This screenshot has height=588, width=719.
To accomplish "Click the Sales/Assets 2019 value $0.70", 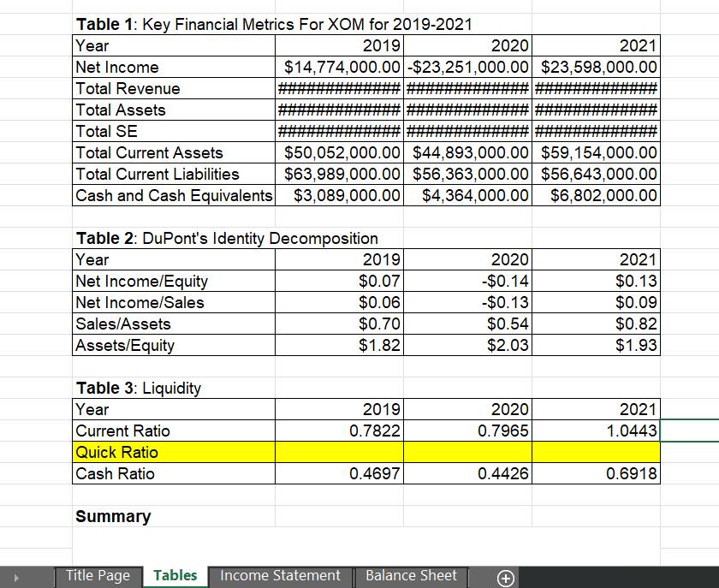I will tap(338, 324).
